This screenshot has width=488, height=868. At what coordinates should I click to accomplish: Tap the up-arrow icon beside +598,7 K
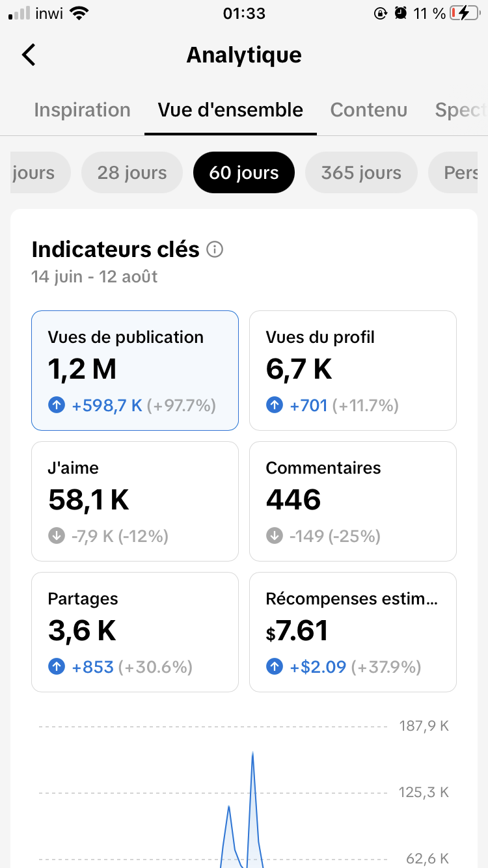click(x=57, y=405)
